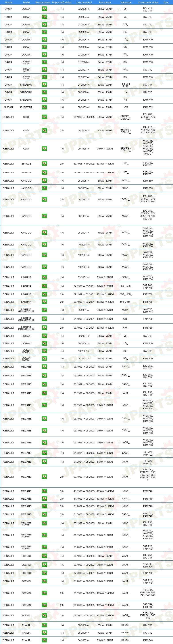Screen dimensions: 173x644
Task: Click the Rodzaj paliwa column header
Action: click(x=43, y=2)
